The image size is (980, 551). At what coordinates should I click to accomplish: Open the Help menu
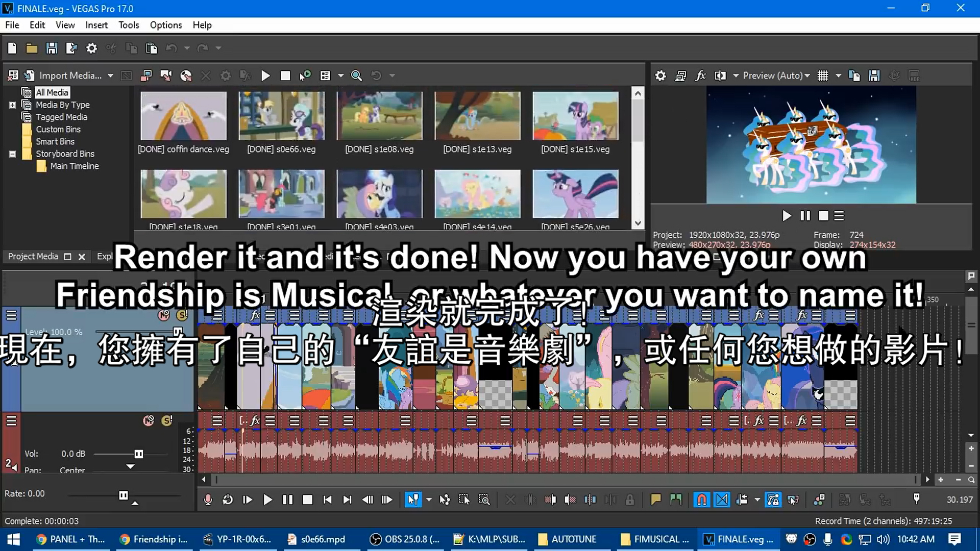[202, 25]
